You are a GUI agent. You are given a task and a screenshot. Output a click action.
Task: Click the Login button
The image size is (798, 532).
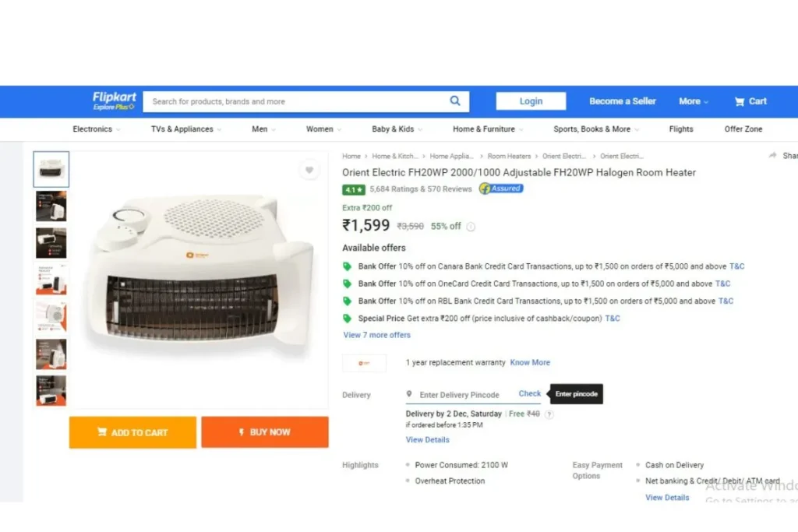[x=531, y=101]
